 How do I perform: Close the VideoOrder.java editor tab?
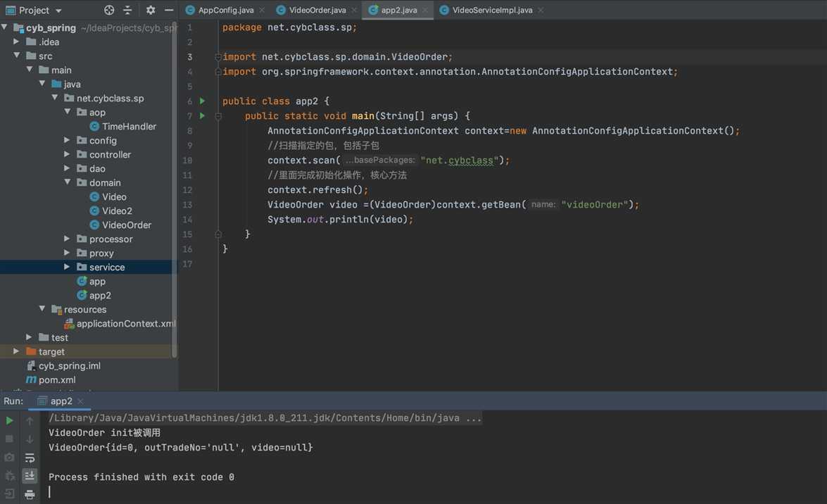354,10
